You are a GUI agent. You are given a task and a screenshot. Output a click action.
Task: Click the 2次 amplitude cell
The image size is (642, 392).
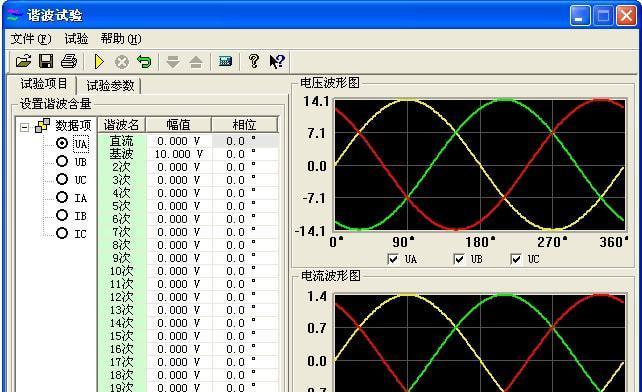(x=179, y=168)
